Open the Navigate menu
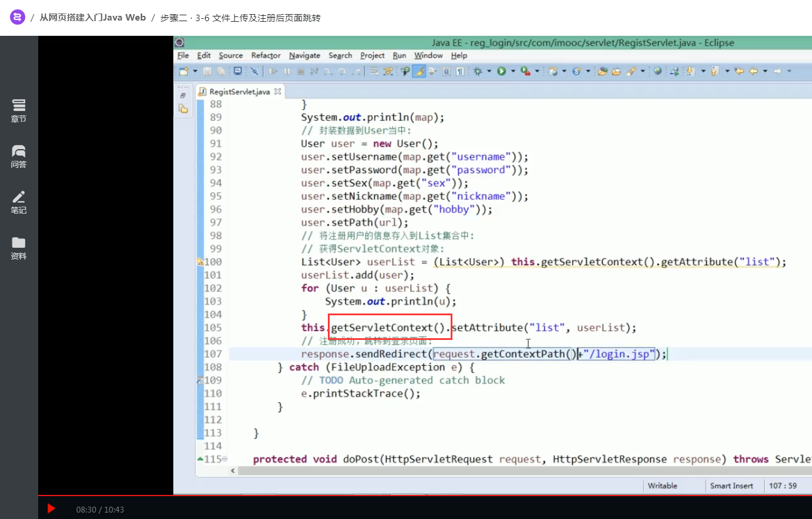 (x=305, y=55)
